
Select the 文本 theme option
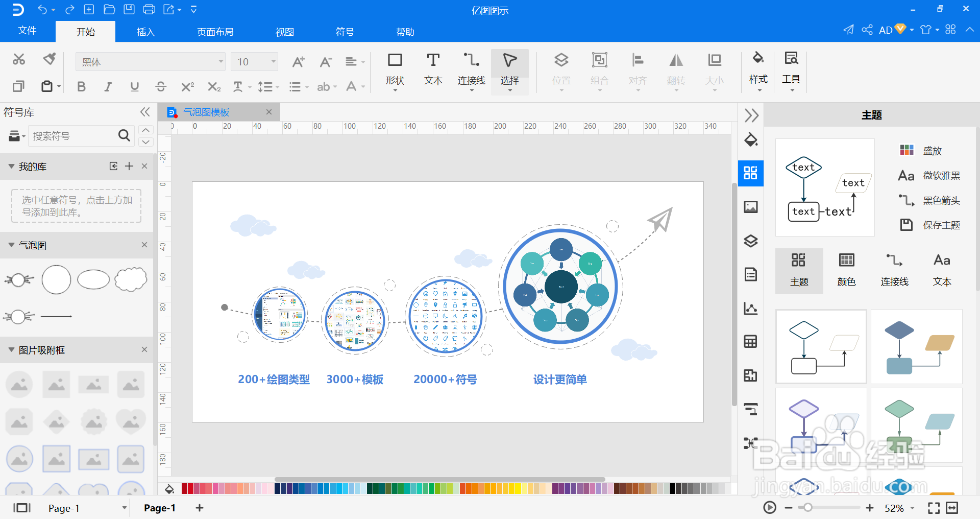coord(942,271)
